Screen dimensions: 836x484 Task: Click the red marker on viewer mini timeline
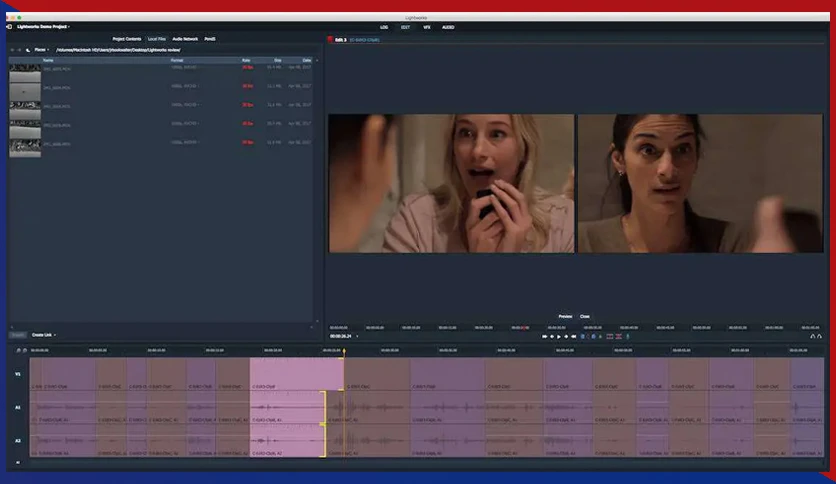pos(524,327)
